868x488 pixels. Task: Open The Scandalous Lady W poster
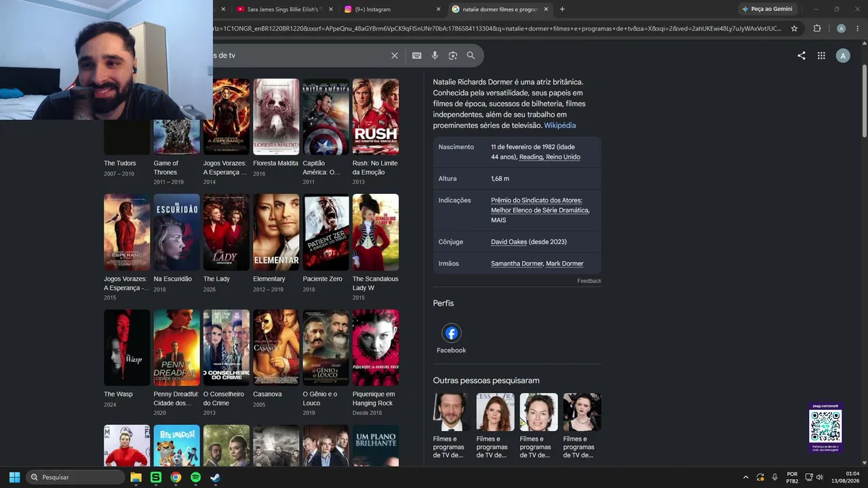point(376,232)
